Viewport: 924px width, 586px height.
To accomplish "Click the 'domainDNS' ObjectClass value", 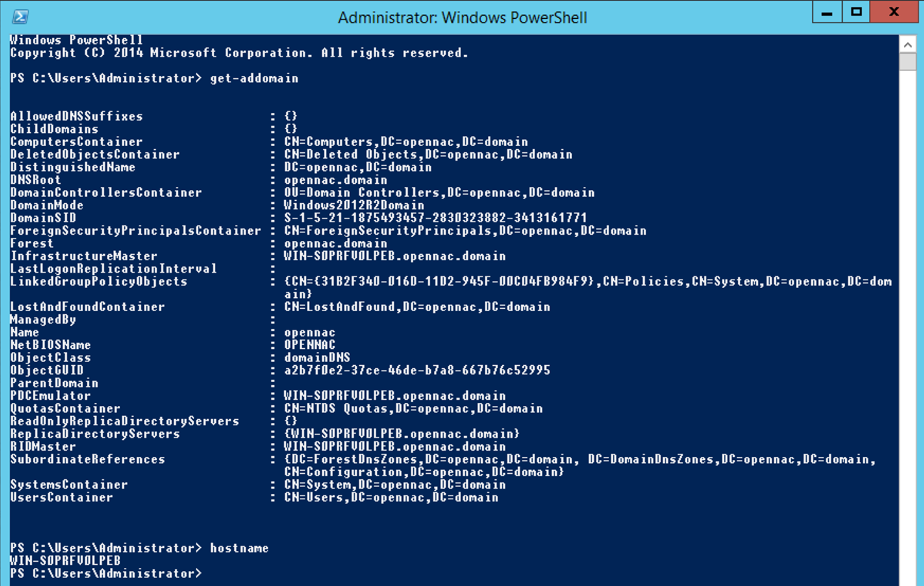I will [x=317, y=357].
